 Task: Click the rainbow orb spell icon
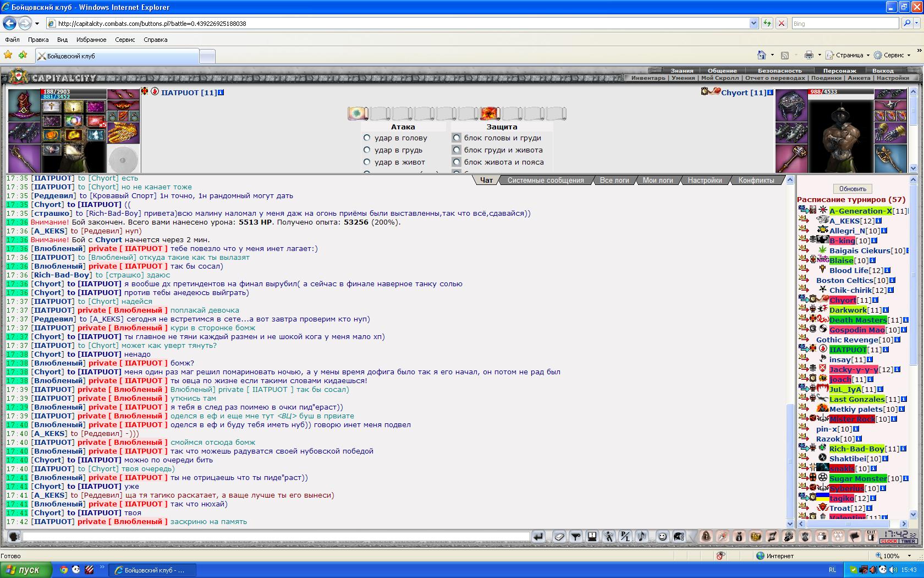74,121
